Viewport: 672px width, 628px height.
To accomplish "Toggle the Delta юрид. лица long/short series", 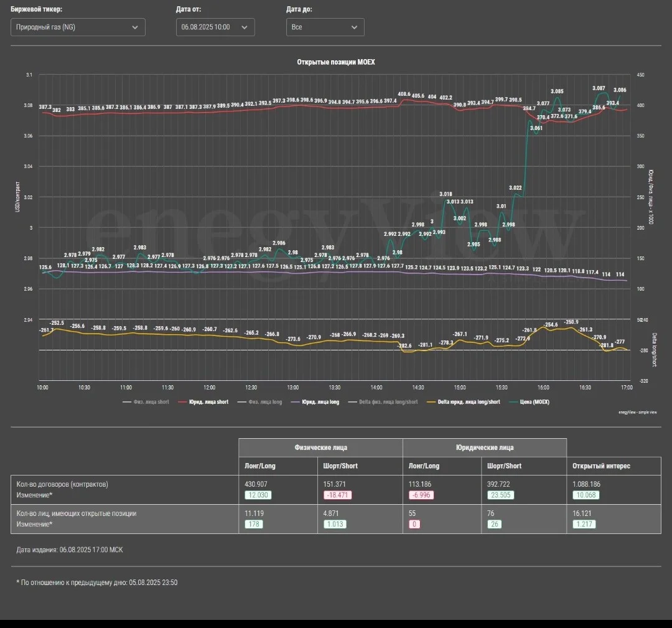I will point(464,402).
